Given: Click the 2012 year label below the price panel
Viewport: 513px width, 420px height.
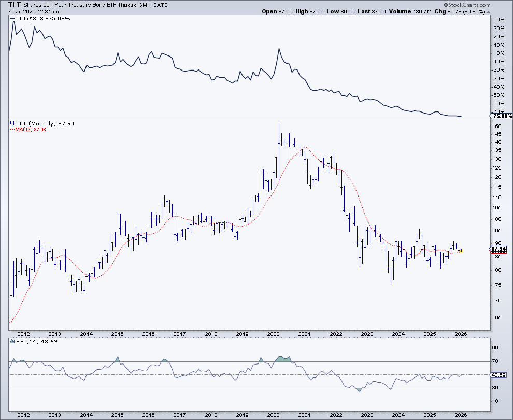Looking at the screenshot, I should (23, 334).
